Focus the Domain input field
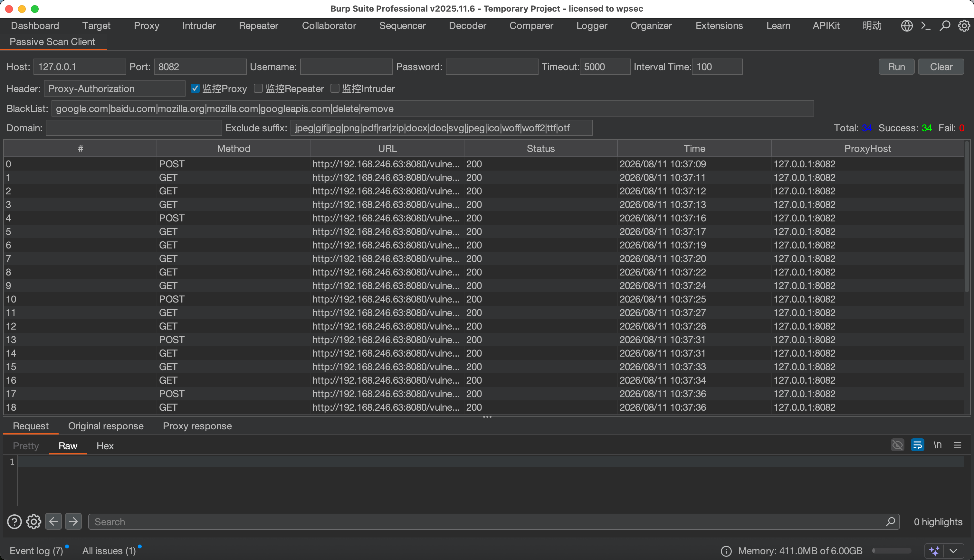974x560 pixels. [134, 128]
